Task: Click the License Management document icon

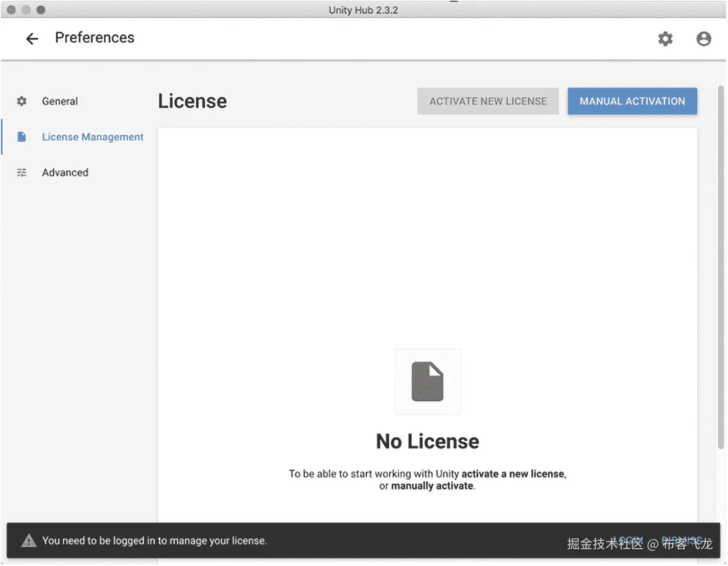Action: (x=21, y=137)
